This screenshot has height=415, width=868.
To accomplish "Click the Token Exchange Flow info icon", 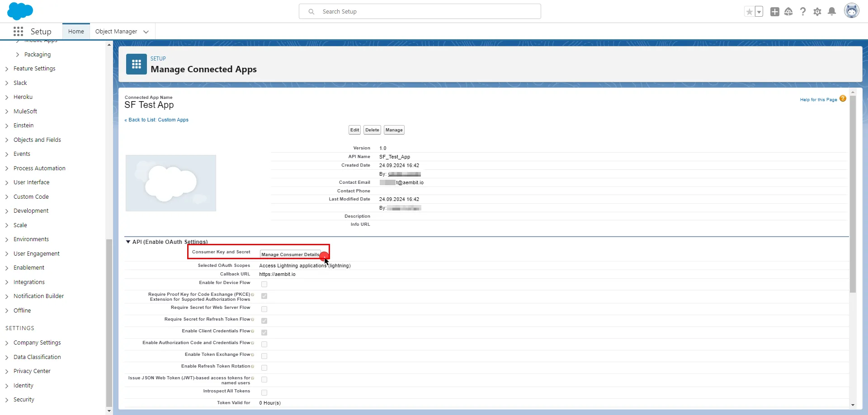I will [x=252, y=355].
